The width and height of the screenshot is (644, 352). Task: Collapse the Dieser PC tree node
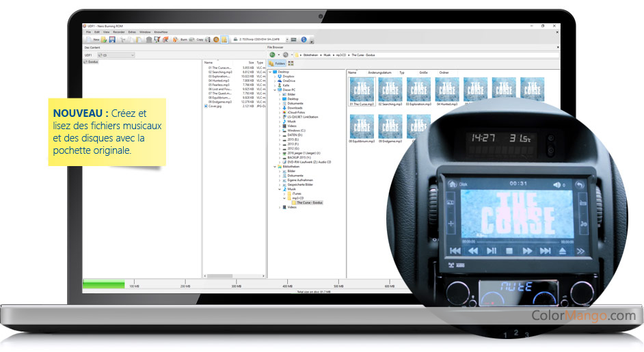coord(275,90)
